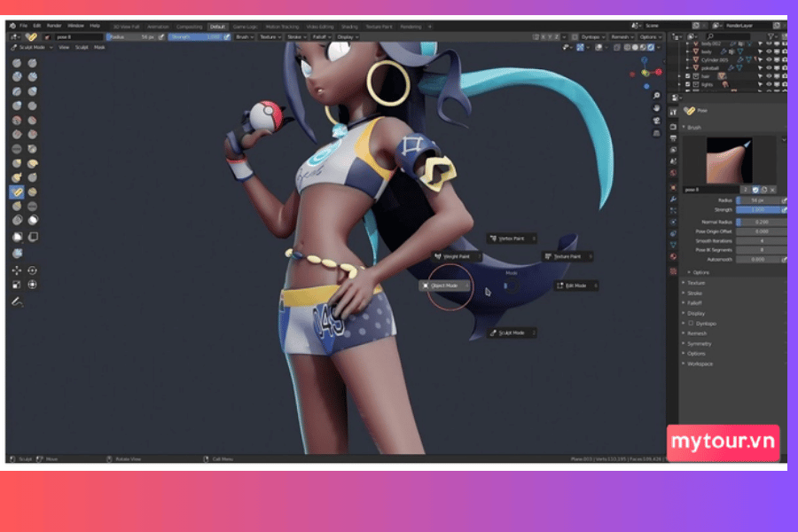Click the red X axis gizmo ball
The width and height of the screenshot is (798, 532).
tap(658, 71)
